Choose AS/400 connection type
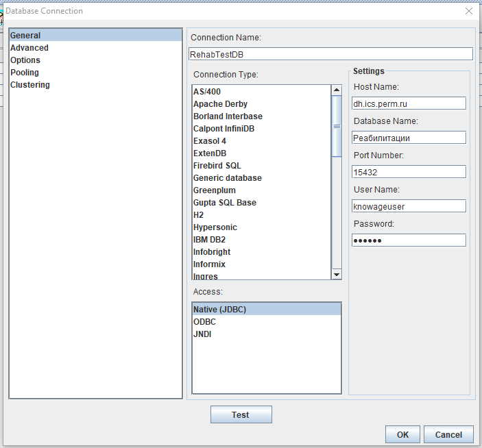 click(262, 92)
